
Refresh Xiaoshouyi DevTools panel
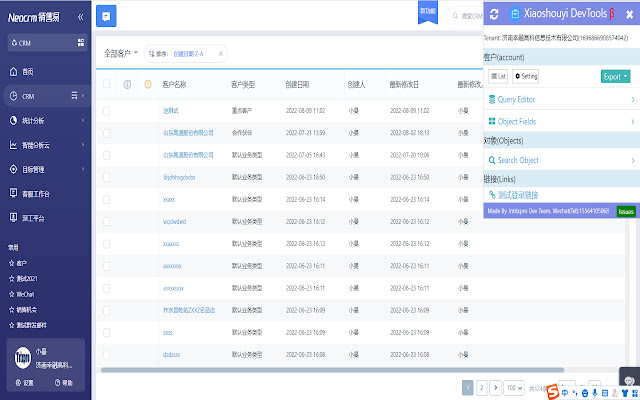tap(494, 14)
